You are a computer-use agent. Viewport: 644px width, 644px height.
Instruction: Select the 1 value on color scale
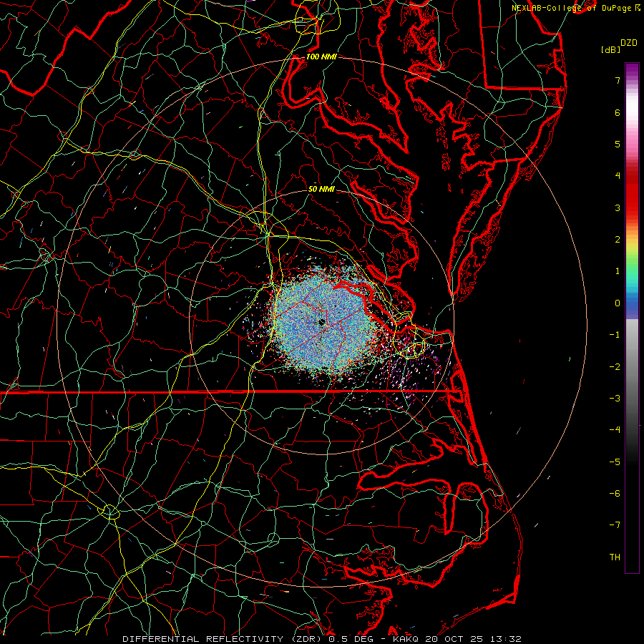pyautogui.click(x=618, y=271)
